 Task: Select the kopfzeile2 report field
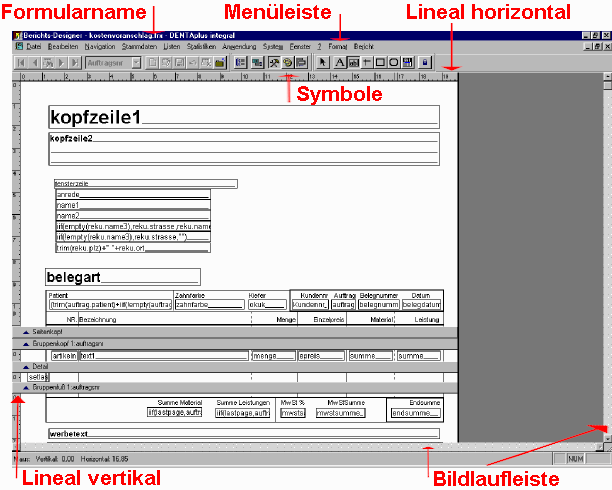(x=244, y=149)
